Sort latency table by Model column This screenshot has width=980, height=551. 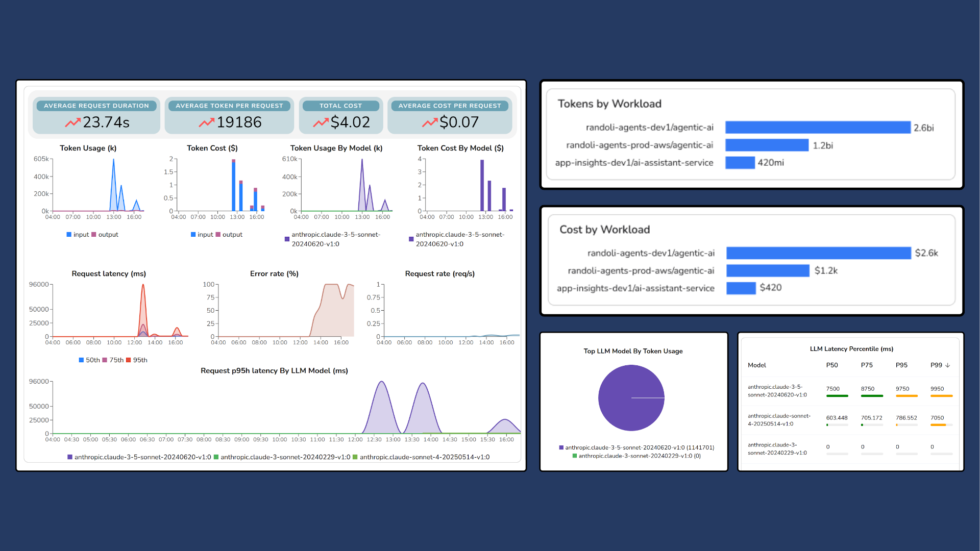coord(757,365)
